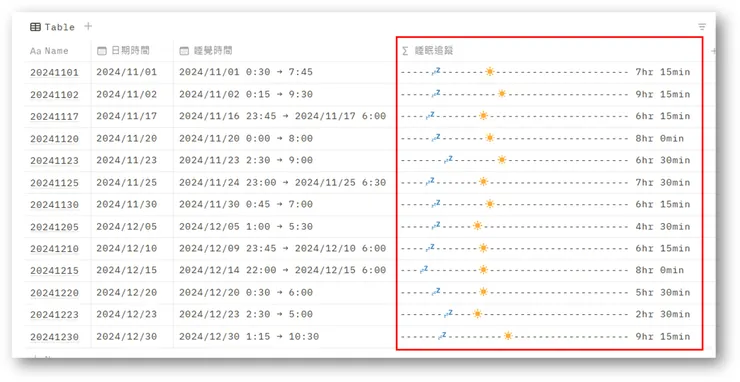740x382 pixels.
Task: Open the page named 20241130
Action: 54,205
